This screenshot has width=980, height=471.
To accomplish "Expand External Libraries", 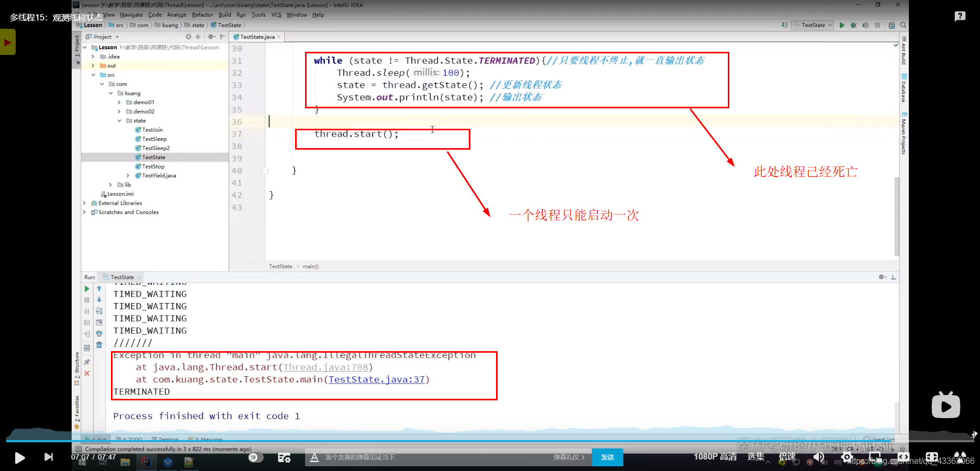I will pyautogui.click(x=85, y=203).
